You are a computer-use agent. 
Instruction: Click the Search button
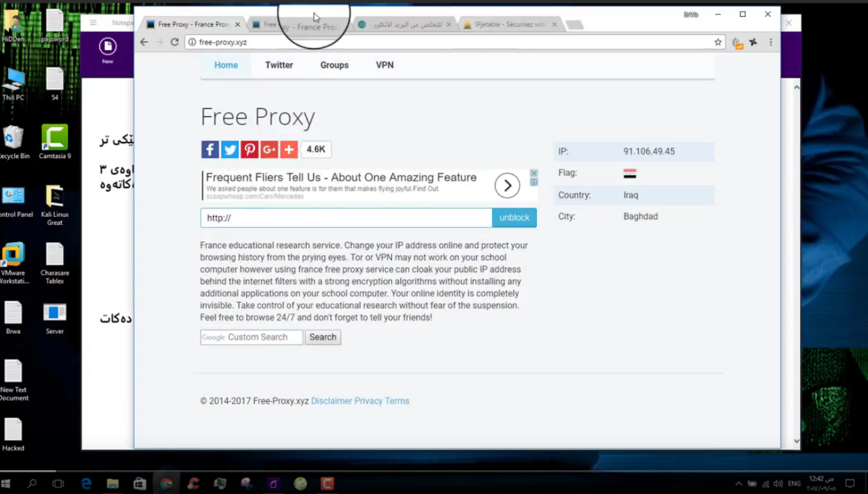323,337
